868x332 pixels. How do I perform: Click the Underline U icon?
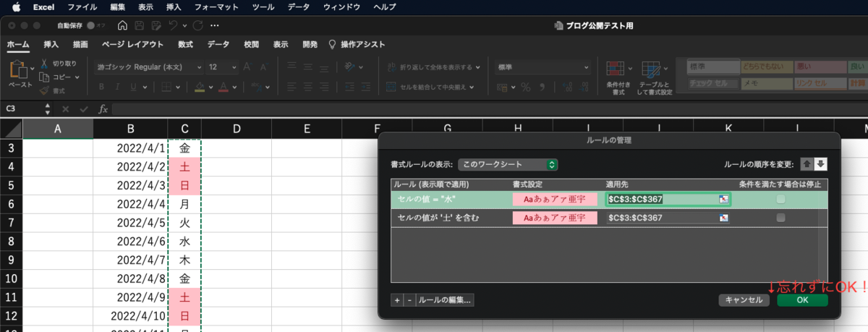click(135, 87)
